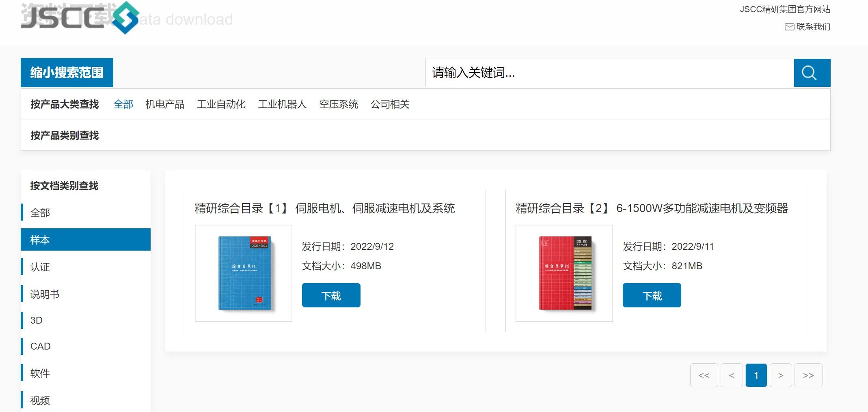868x412 pixels.
Task: Select 认证 document type in sidebar
Action: point(40,267)
